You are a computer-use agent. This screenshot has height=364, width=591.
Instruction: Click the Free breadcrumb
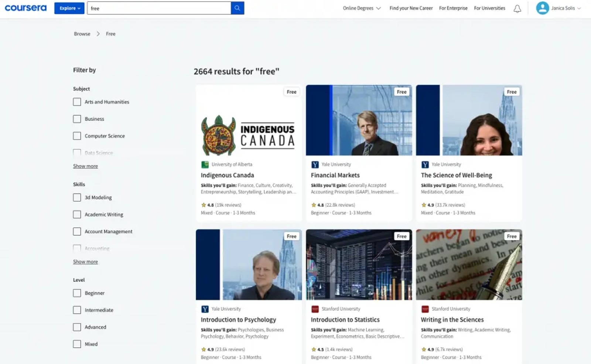(x=111, y=34)
